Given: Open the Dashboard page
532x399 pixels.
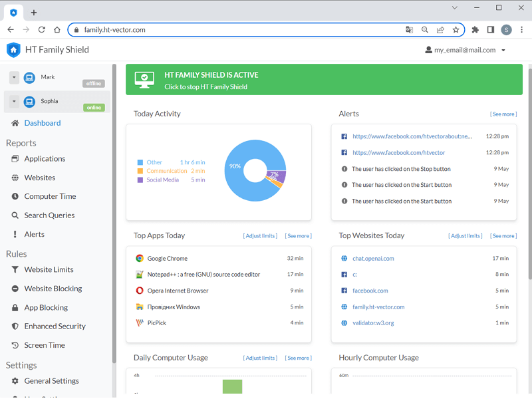Looking at the screenshot, I should coord(43,123).
